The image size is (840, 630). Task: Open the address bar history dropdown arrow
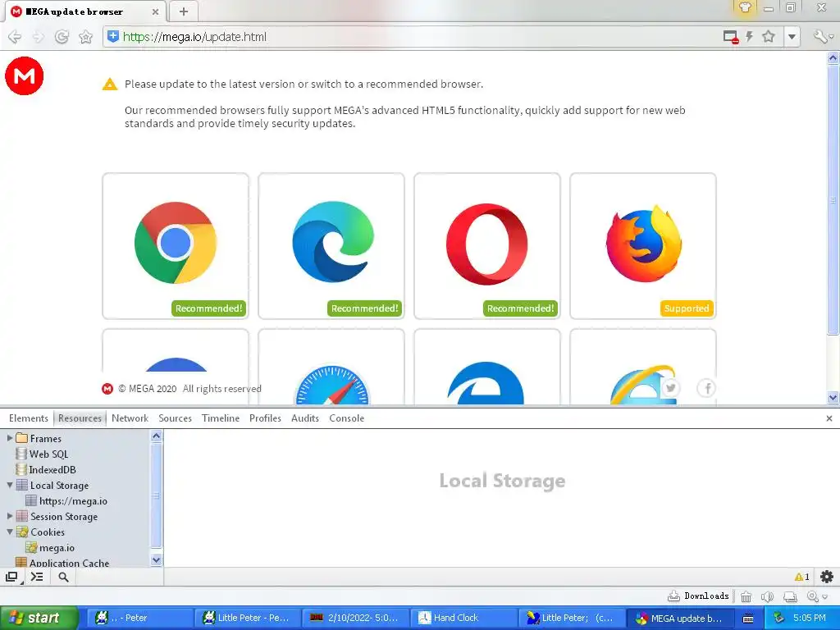coord(792,37)
